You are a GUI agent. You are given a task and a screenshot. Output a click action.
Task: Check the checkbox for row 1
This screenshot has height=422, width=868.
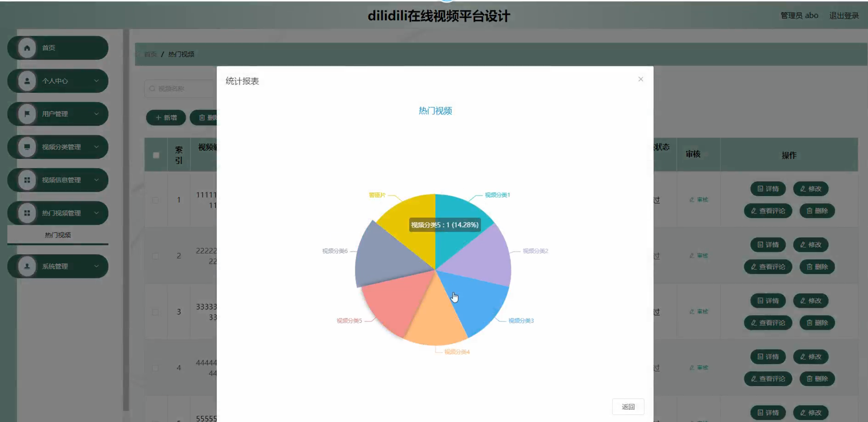[155, 200]
